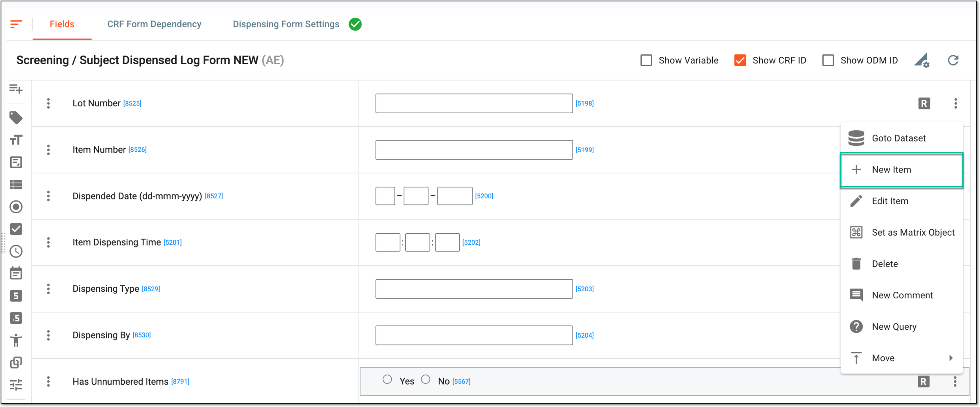Click the green check status icon
The width and height of the screenshot is (980, 407).
pos(355,24)
